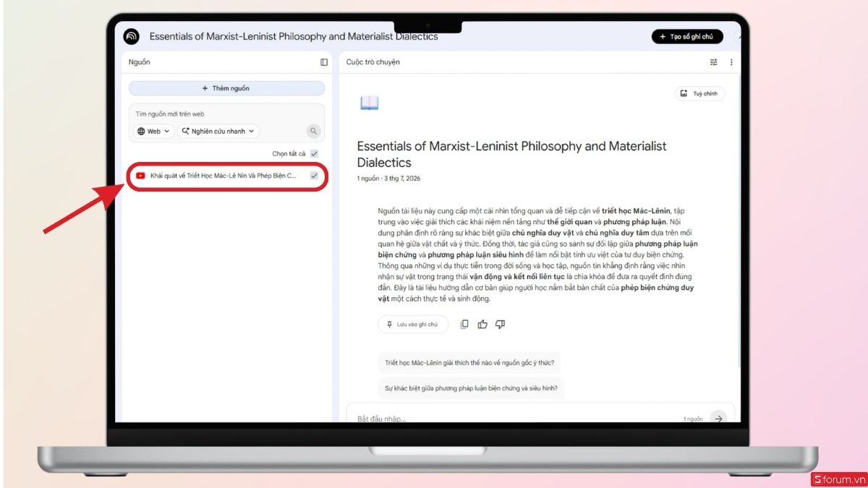Collapse the Nguồn panel with sidebar icon

[x=324, y=62]
